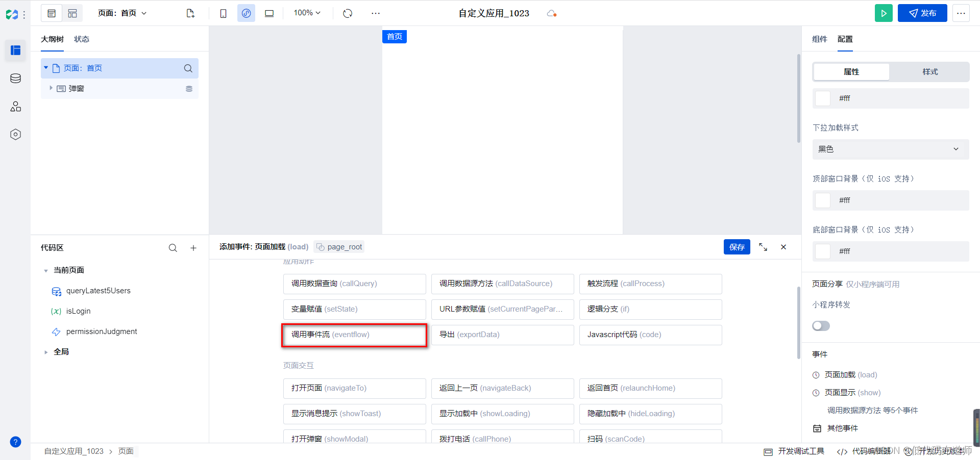Open the page selector dropdown 页面: 首页
The image size is (980, 460).
tap(122, 13)
